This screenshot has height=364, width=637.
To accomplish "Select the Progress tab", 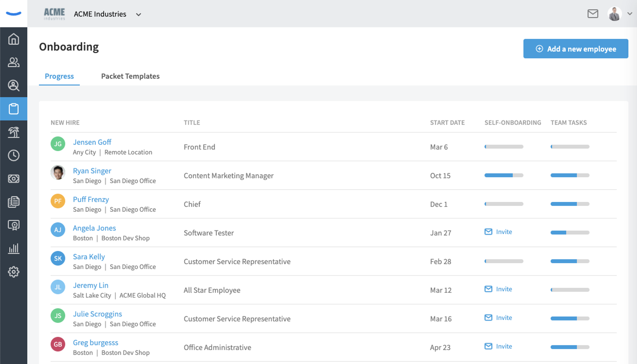I will 59,76.
